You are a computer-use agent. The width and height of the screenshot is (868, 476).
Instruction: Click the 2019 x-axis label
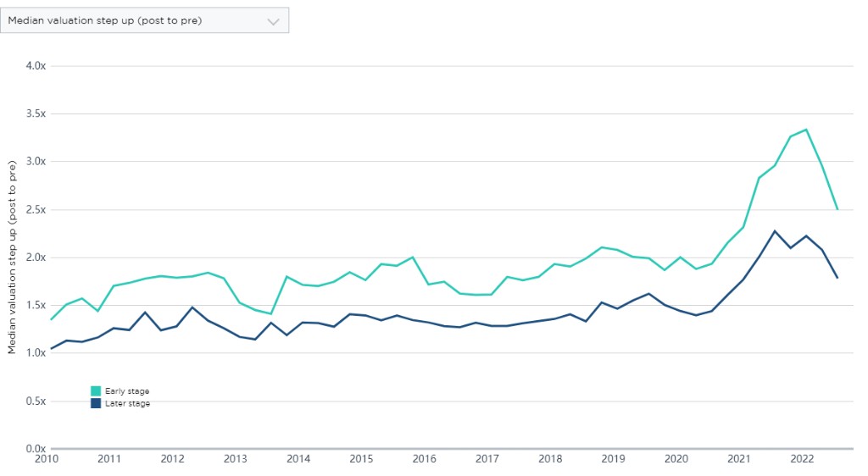613,459
